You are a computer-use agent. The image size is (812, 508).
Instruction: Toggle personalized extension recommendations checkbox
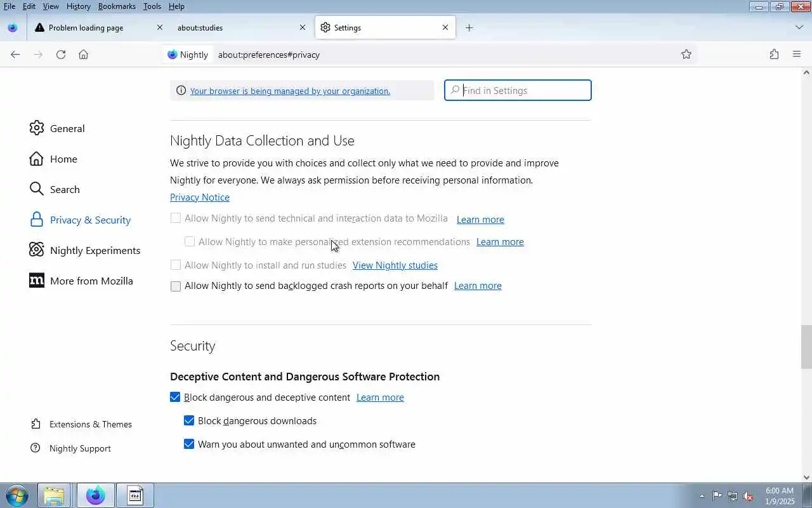(190, 241)
